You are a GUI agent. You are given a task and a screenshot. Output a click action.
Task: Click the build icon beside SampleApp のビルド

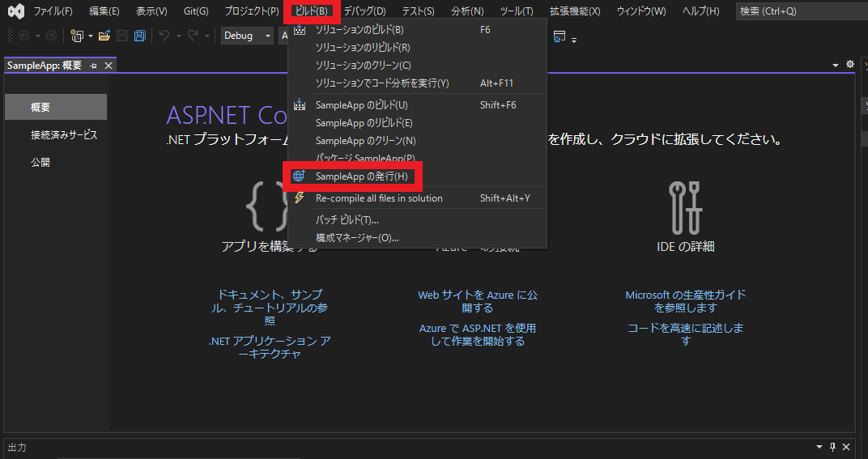click(x=300, y=104)
